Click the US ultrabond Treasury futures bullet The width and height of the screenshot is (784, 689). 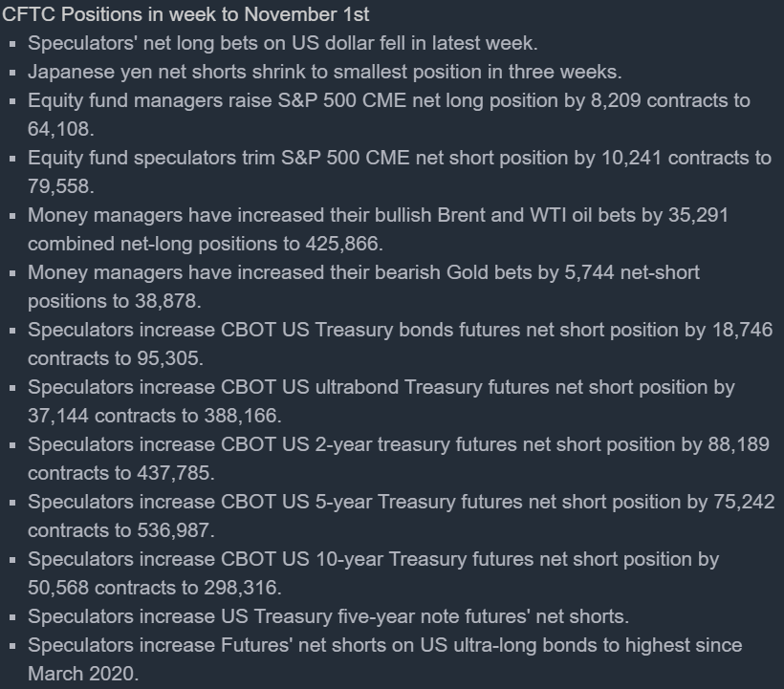coord(381,387)
